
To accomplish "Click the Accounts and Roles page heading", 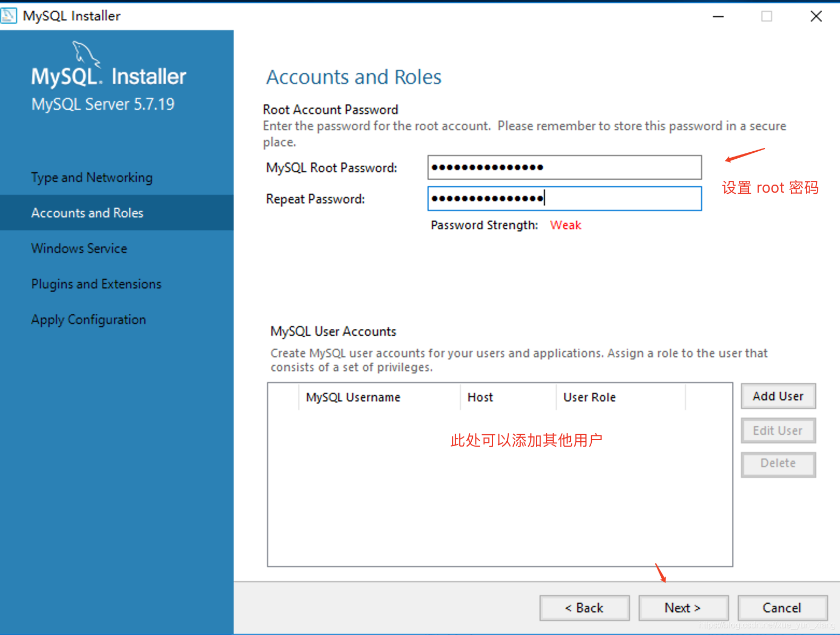I will tap(354, 77).
